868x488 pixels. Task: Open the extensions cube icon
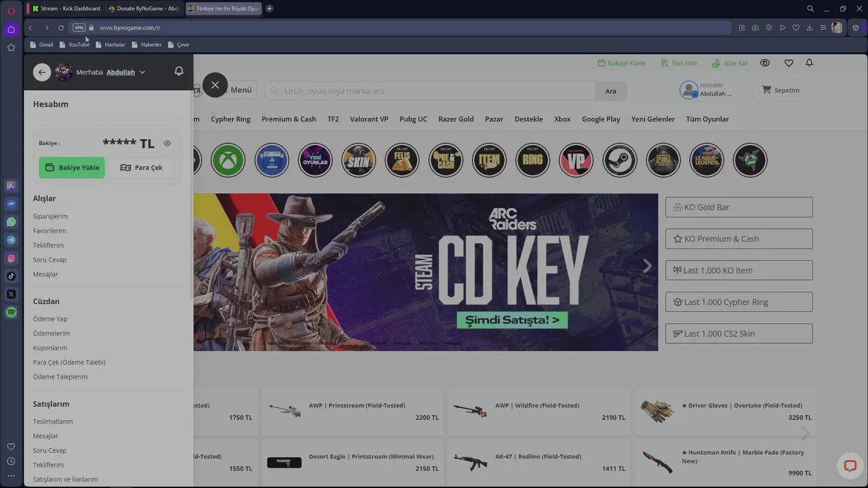[x=856, y=28]
